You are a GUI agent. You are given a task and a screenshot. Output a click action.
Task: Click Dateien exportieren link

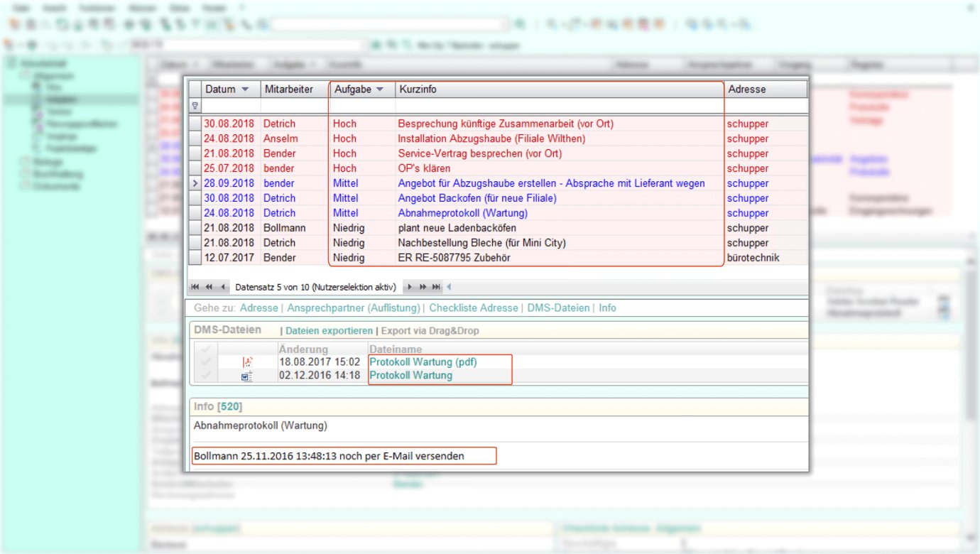click(x=329, y=330)
